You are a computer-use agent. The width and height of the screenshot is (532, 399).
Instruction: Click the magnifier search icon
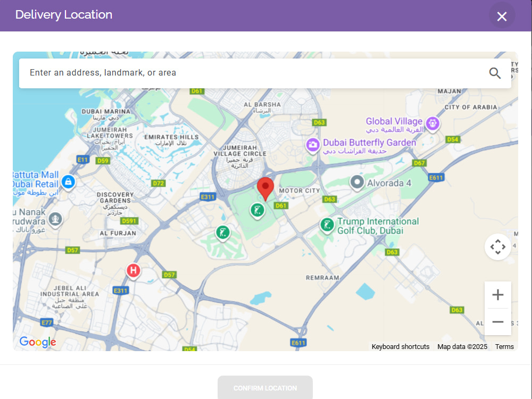pos(495,73)
